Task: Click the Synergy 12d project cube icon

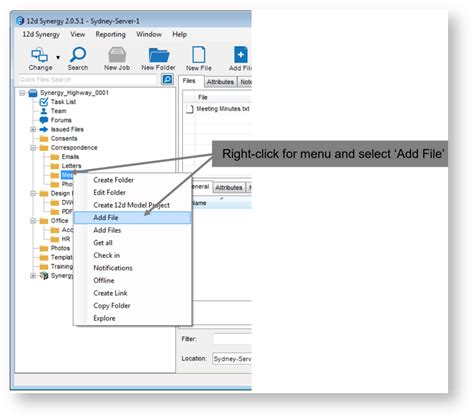Action: coord(44,276)
